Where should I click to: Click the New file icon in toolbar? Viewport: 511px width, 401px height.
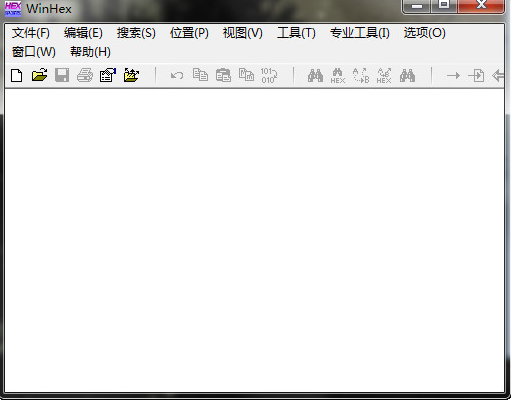click(16, 75)
